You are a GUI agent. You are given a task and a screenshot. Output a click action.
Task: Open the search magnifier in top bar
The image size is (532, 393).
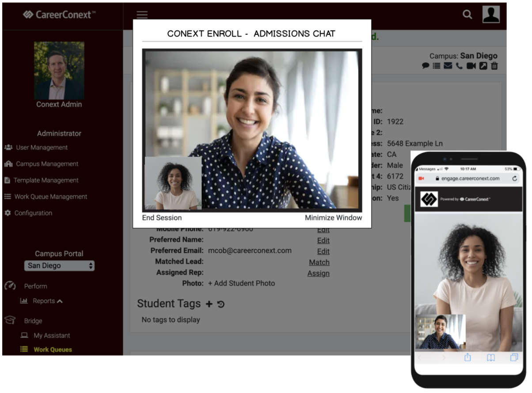[x=467, y=15]
